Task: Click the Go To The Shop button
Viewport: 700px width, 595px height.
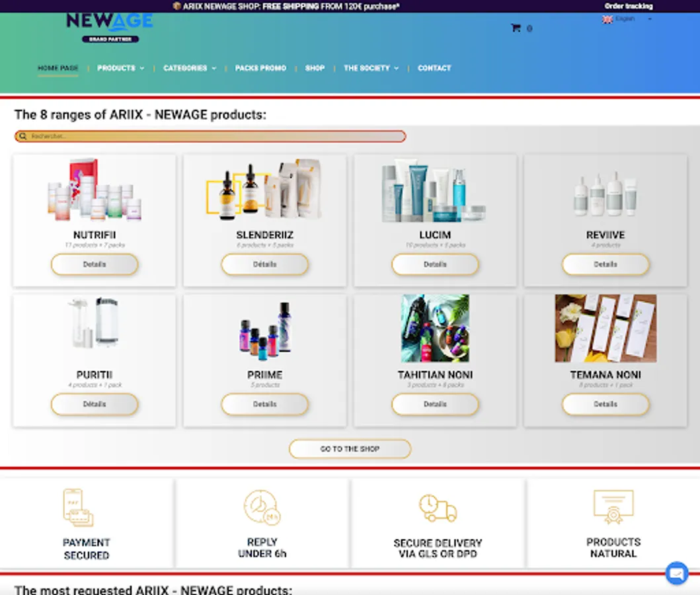Action: click(350, 449)
